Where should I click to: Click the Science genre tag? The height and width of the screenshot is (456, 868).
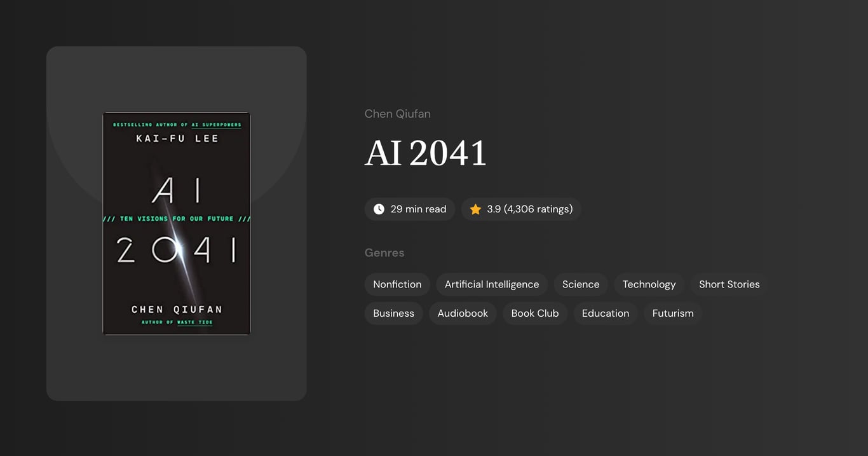click(x=580, y=284)
